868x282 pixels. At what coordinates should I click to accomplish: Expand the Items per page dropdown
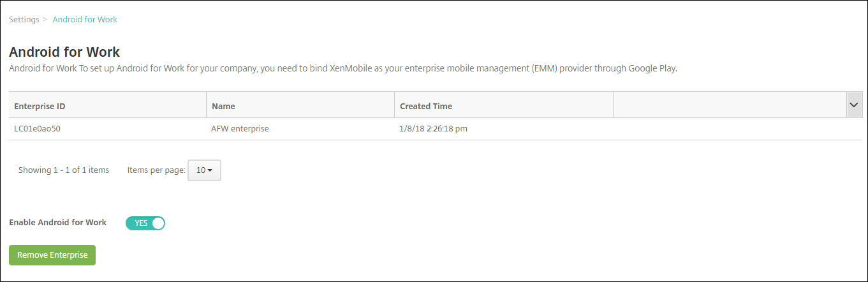pos(204,170)
